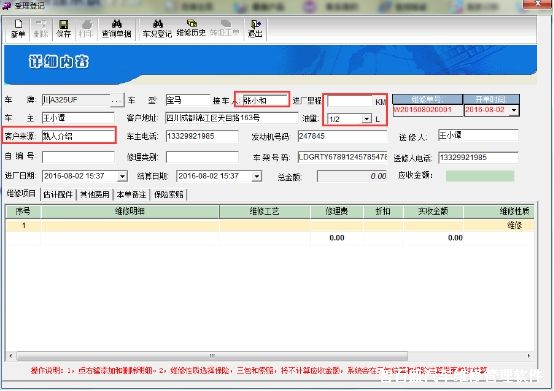Viewport: 554px width, 391px height.
Task: Click the 客户来源 field showing 熟人介绍
Action: pos(78,136)
